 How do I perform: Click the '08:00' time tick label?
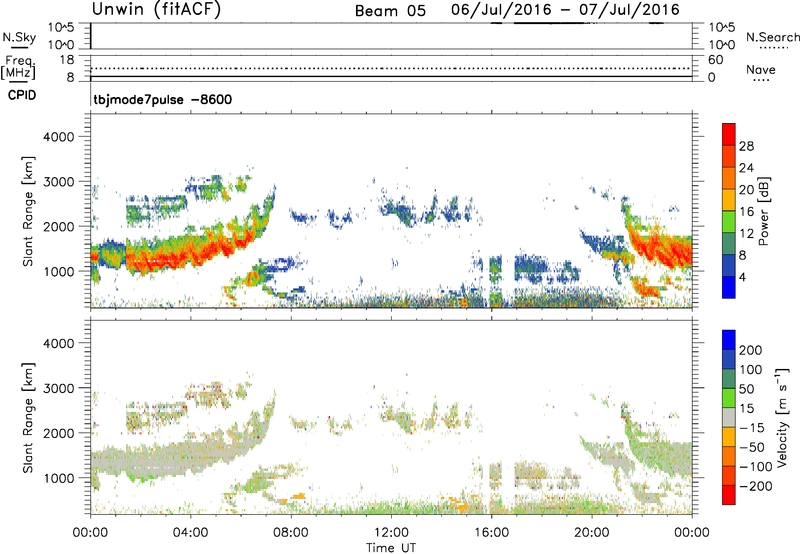click(x=291, y=533)
